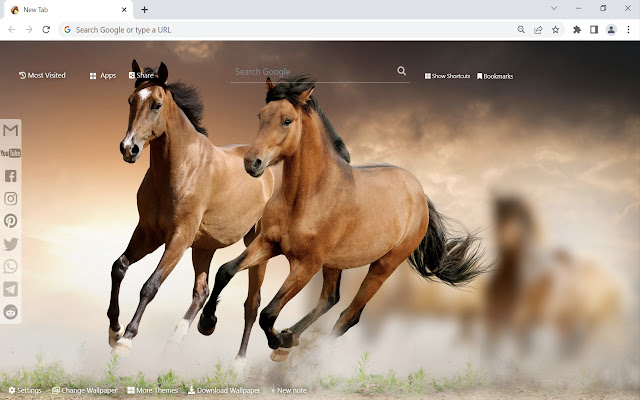Open Telegram from the left sidebar
The image size is (640, 400).
[x=11, y=289]
